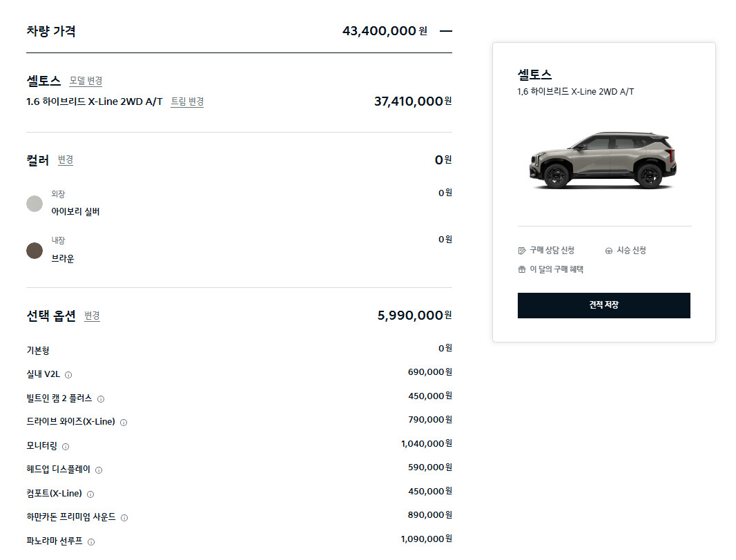This screenshot has height=560, width=736.
Task: Open 이 달의 구매 혜택 link
Action: point(550,269)
